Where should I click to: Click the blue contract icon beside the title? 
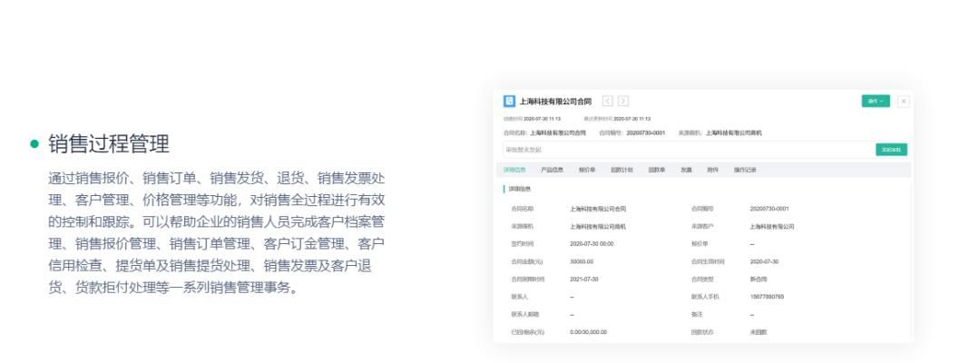(x=509, y=102)
